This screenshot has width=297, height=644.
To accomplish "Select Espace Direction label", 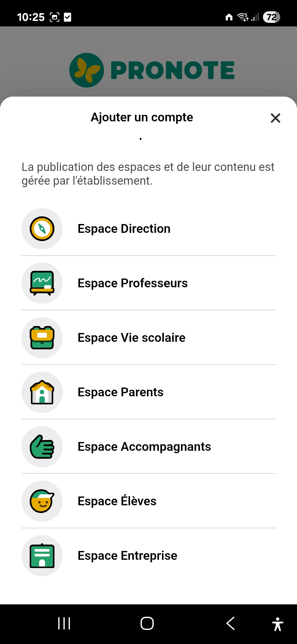I will pyautogui.click(x=124, y=229).
